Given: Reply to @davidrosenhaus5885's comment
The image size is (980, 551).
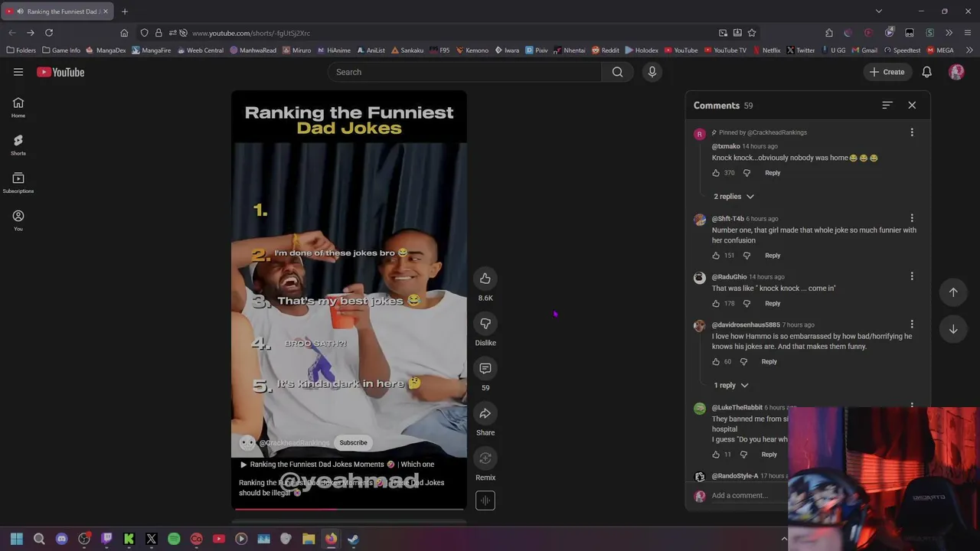Looking at the screenshot, I should tap(769, 361).
